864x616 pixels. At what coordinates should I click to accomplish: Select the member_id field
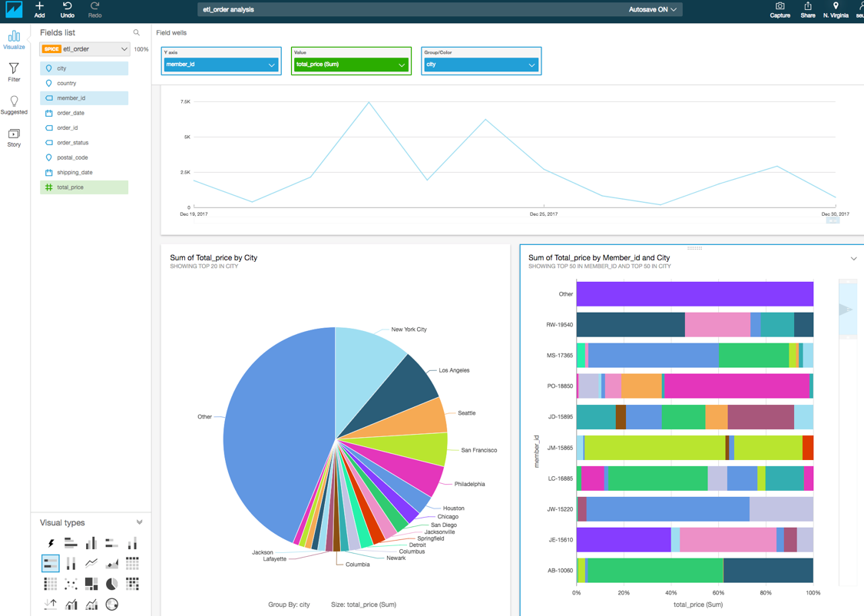[x=84, y=98]
